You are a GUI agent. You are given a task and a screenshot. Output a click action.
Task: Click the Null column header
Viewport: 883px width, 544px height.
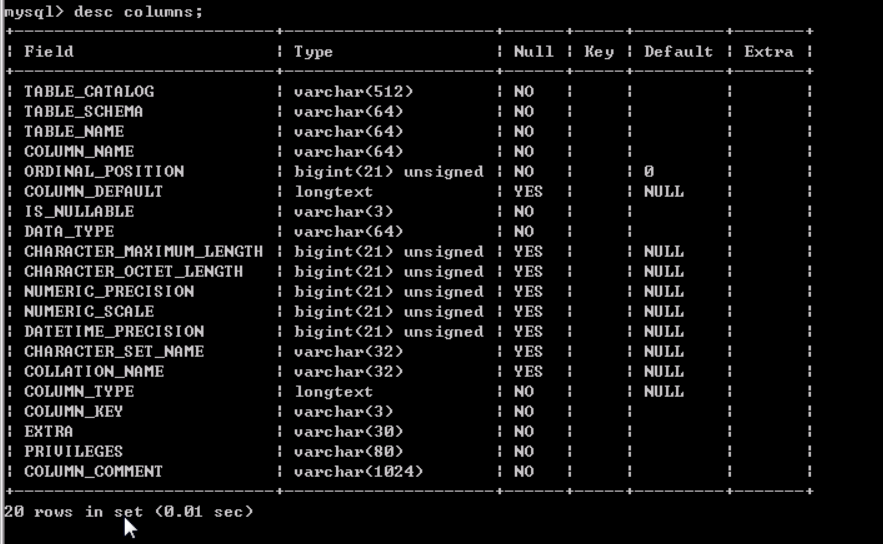(533, 52)
